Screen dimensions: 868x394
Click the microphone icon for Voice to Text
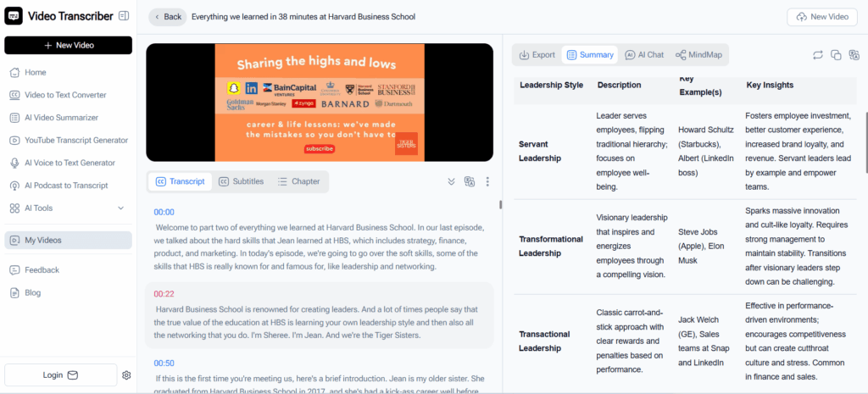tap(15, 164)
